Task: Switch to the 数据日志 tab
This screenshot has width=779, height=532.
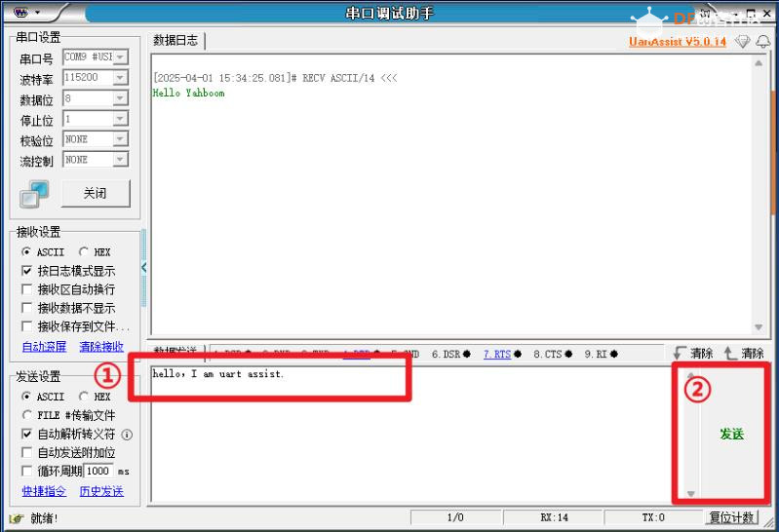Action: [175, 41]
